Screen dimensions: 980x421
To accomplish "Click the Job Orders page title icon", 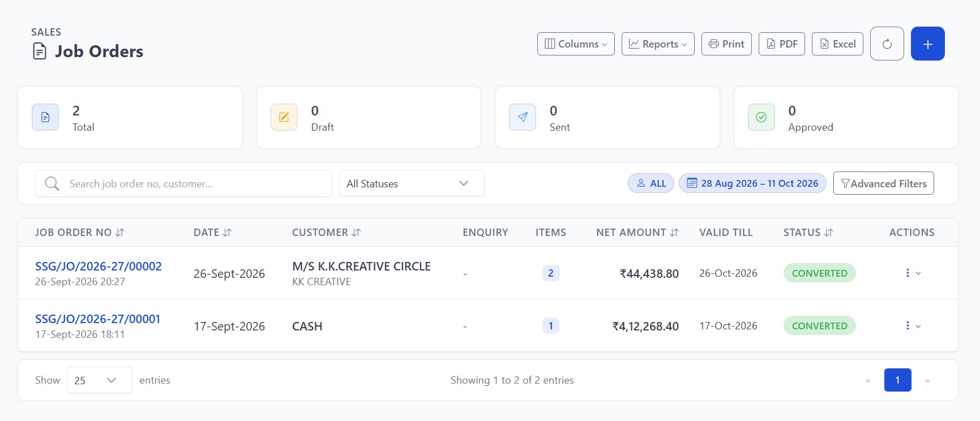I will pos(40,51).
